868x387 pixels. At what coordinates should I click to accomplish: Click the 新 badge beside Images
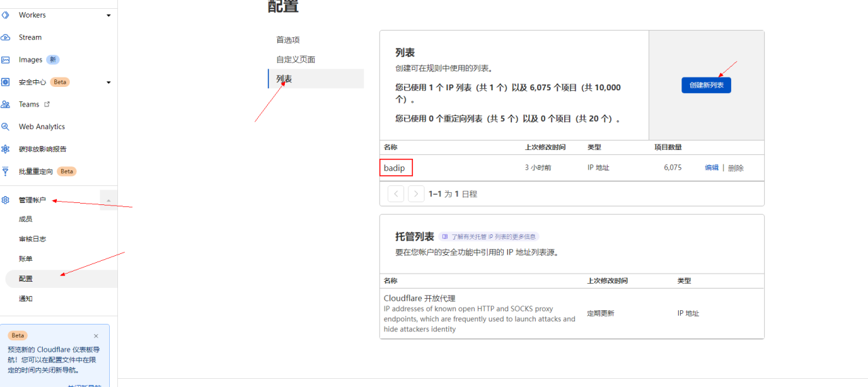[x=53, y=60]
